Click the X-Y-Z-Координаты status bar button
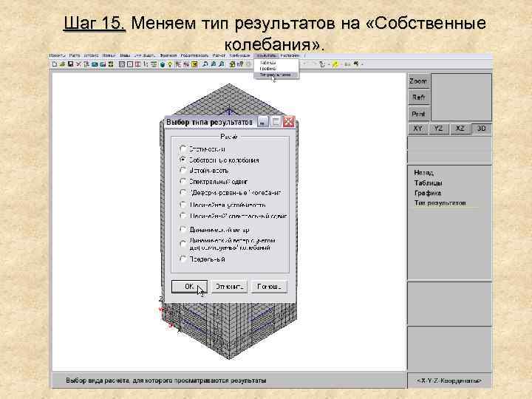Viewport: 532px width, 399px height. tap(449, 381)
